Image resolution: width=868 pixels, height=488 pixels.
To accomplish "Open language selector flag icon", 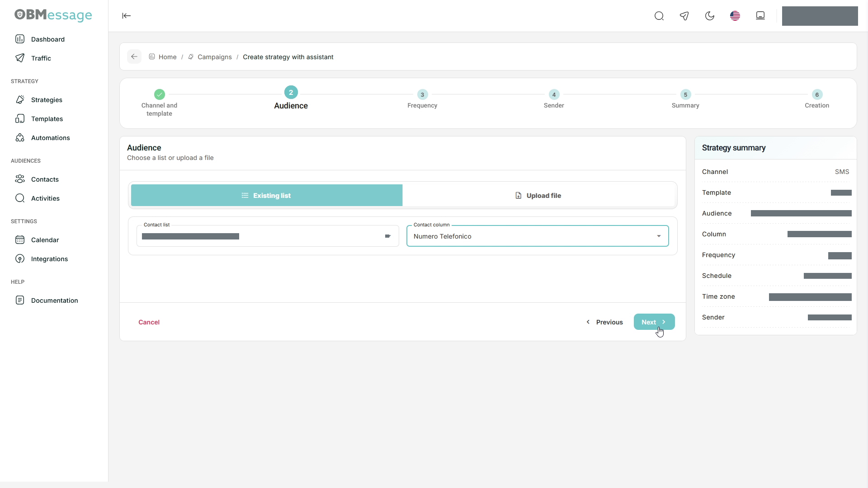I will (735, 16).
